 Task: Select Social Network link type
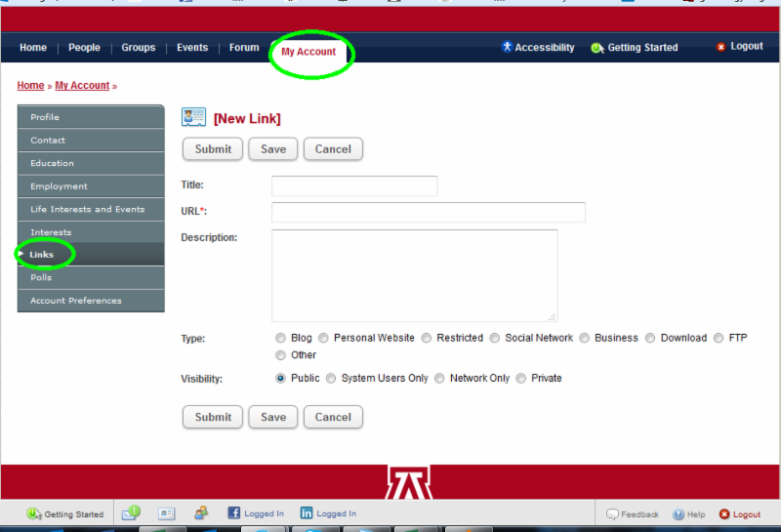[495, 338]
